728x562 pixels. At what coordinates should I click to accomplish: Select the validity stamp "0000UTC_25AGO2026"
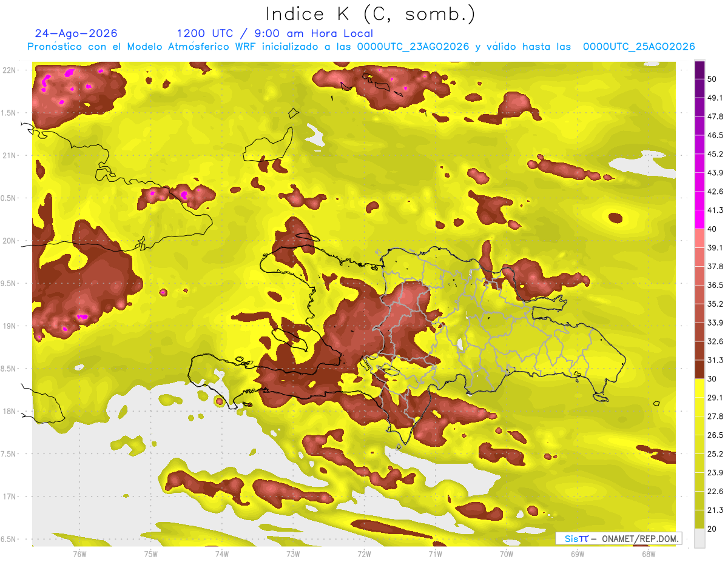point(639,47)
